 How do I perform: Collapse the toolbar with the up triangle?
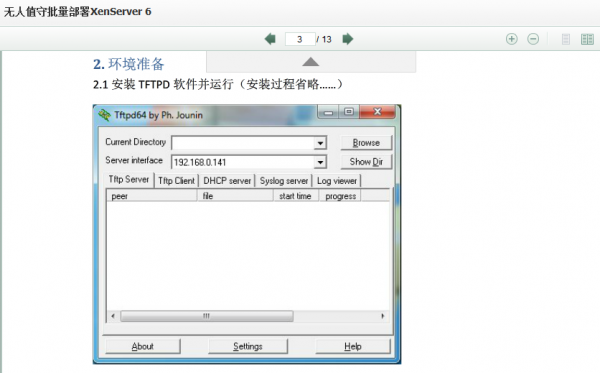coord(310,62)
